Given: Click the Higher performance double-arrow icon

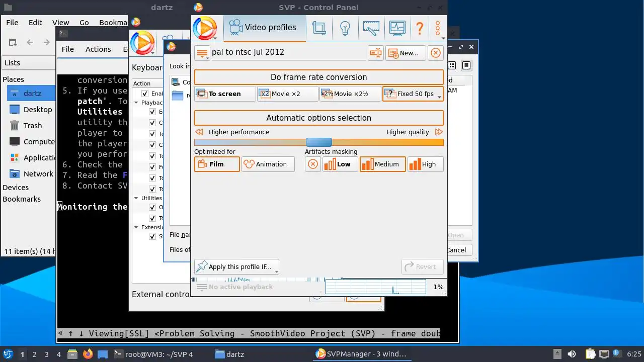Looking at the screenshot, I should 199,132.
